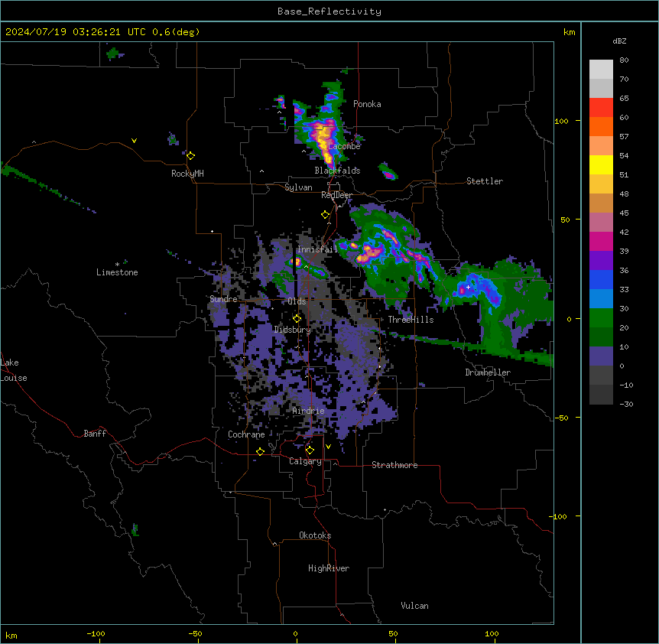Pick the yellow diamond marker below Cochrane label
The image size is (659, 644).
pos(260,451)
